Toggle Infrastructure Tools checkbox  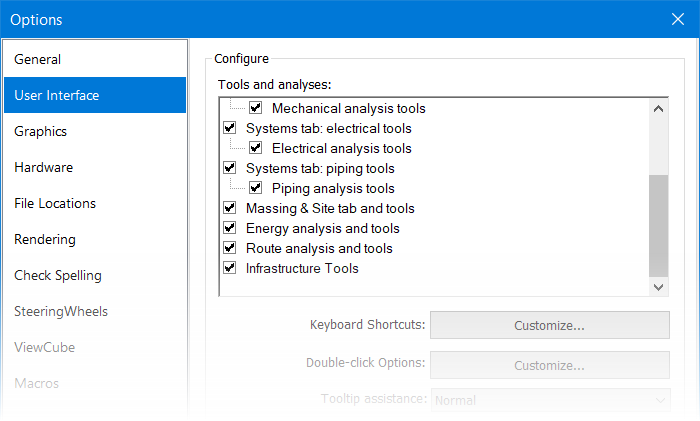[x=229, y=268]
